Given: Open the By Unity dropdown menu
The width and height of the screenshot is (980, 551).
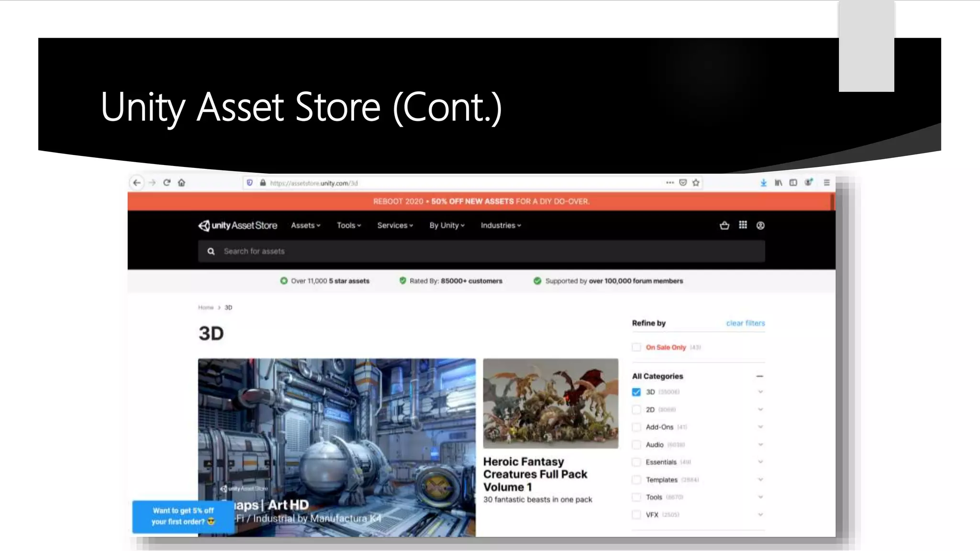Looking at the screenshot, I should (x=447, y=225).
